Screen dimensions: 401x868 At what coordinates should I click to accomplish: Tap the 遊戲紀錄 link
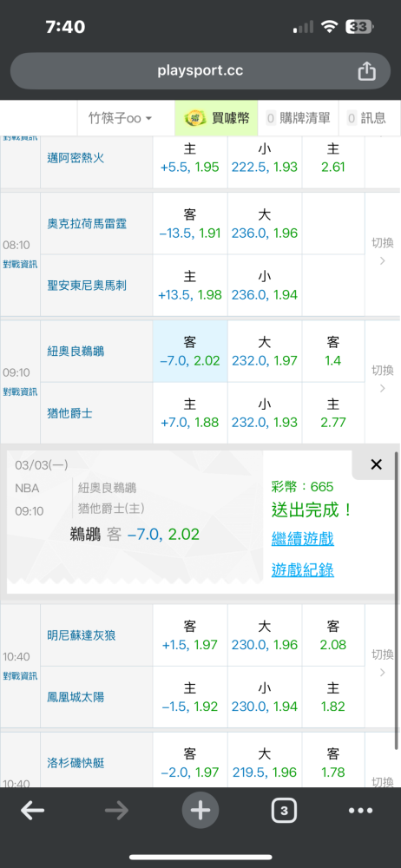point(302,570)
